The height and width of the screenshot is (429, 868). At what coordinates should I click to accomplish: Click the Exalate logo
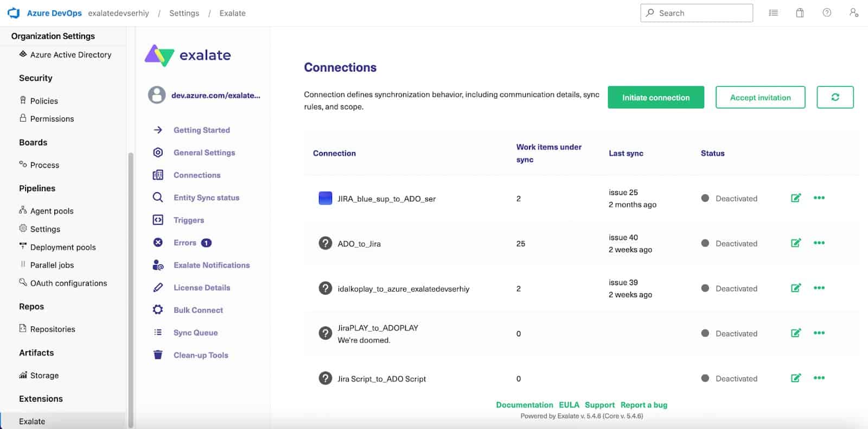tap(188, 55)
